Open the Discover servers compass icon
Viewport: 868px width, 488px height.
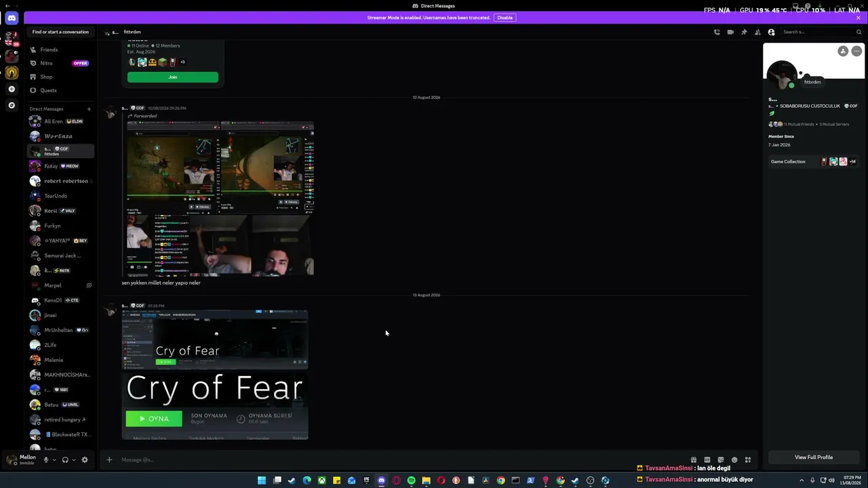12,105
